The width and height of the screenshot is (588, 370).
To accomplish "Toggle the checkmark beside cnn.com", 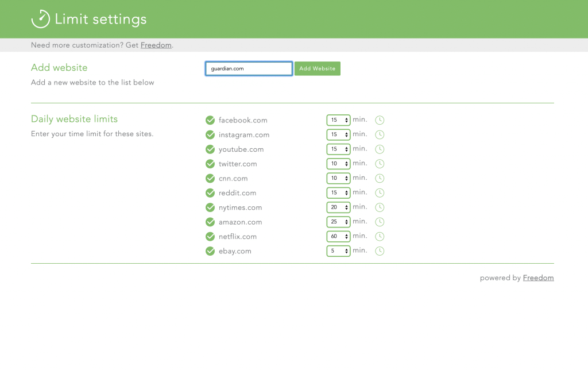I will click(x=210, y=178).
